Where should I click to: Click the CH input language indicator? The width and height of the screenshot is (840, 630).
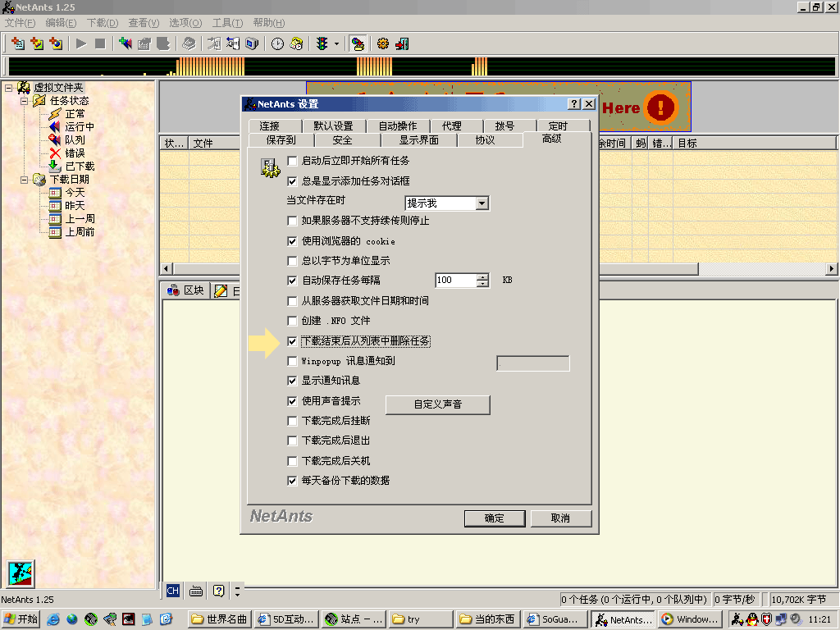[x=172, y=591]
